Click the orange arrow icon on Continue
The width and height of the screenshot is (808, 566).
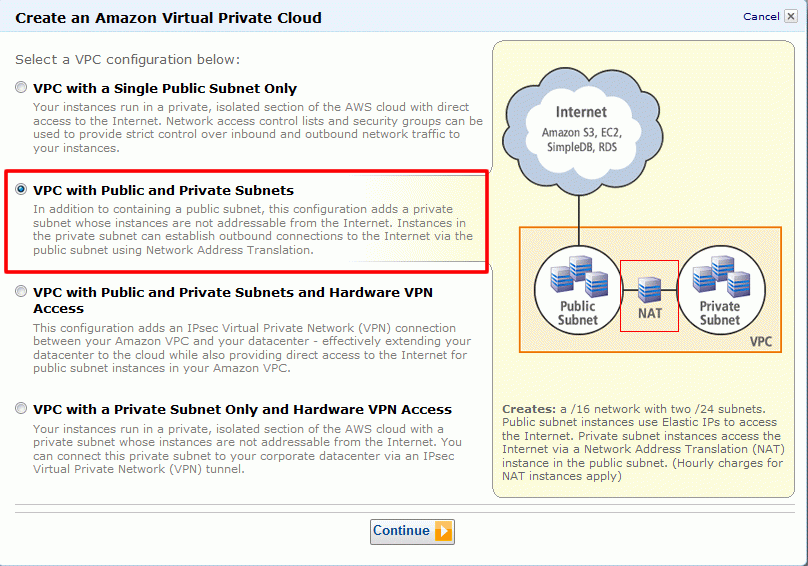pyautogui.click(x=443, y=531)
